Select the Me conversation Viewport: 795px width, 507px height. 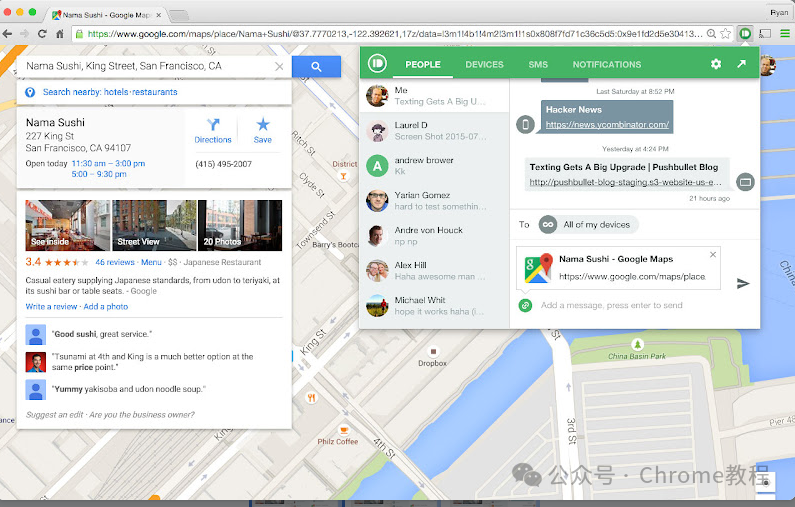[x=435, y=96]
